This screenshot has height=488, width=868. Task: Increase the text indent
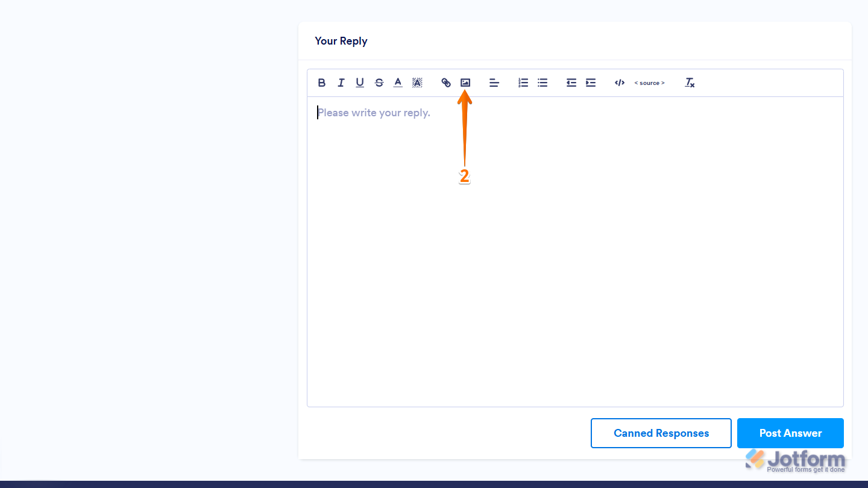click(591, 83)
